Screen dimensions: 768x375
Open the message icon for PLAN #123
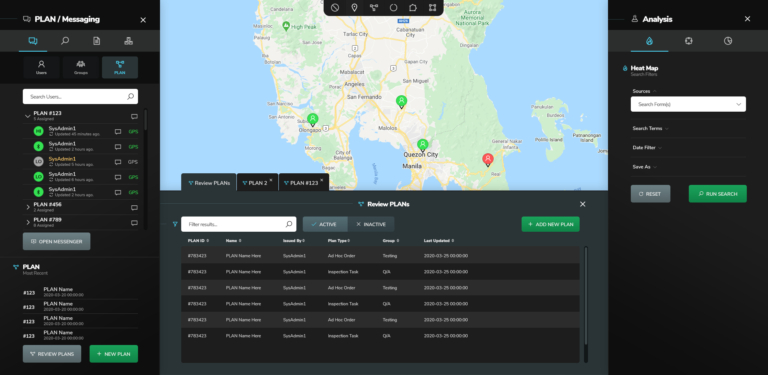[134, 117]
